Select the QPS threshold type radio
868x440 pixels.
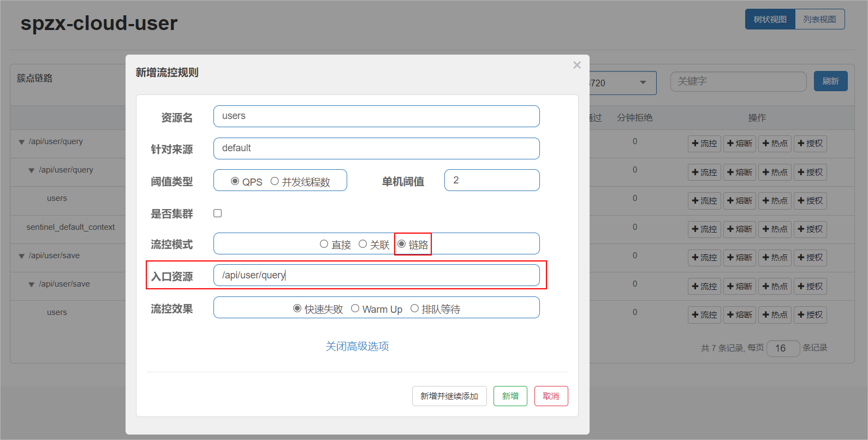[x=235, y=181]
